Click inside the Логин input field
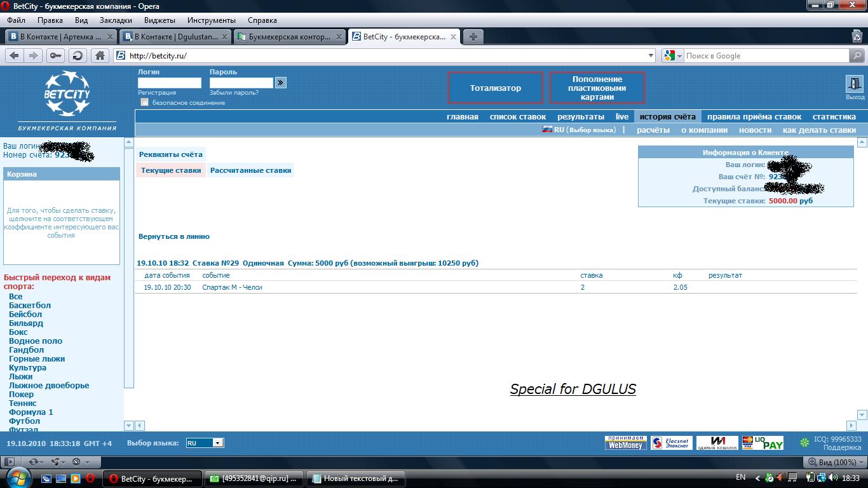 coord(170,83)
